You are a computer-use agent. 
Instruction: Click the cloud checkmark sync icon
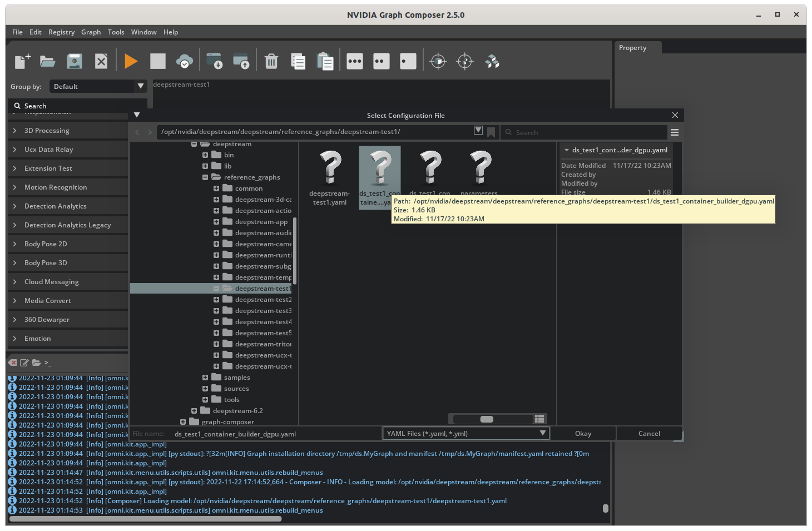[x=185, y=61]
